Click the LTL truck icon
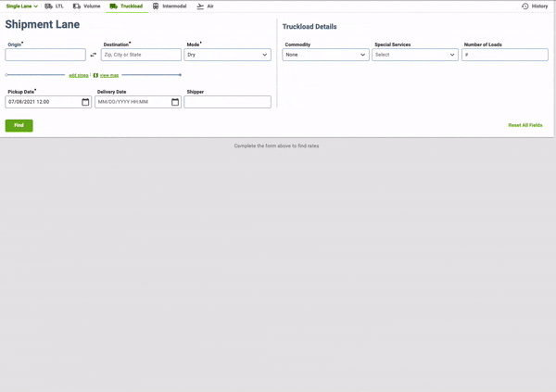Screen dimensions: 556x392 (x=48, y=6)
